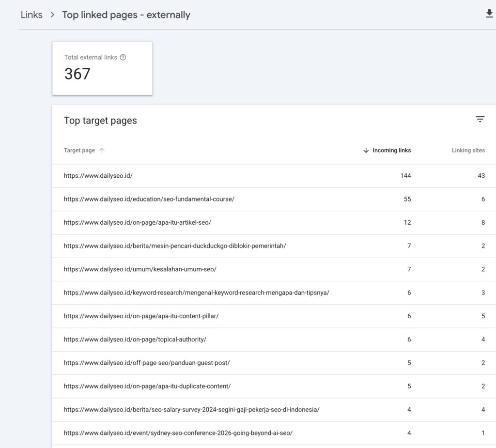Click the export download icon
Screen dimensions: 496x448
(x=489, y=14)
